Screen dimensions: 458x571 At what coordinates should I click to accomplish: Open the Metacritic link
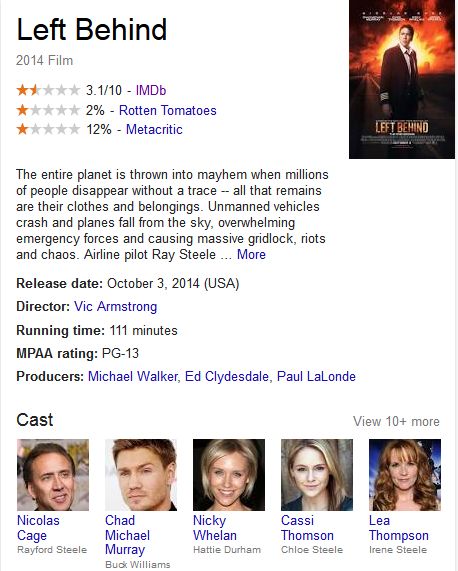[x=154, y=129]
